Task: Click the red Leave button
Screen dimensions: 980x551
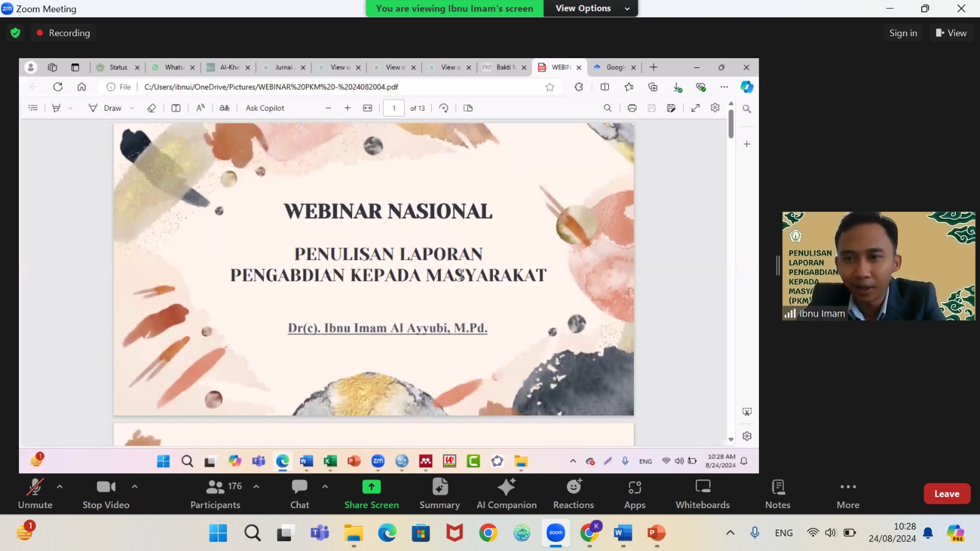Action: 946,494
